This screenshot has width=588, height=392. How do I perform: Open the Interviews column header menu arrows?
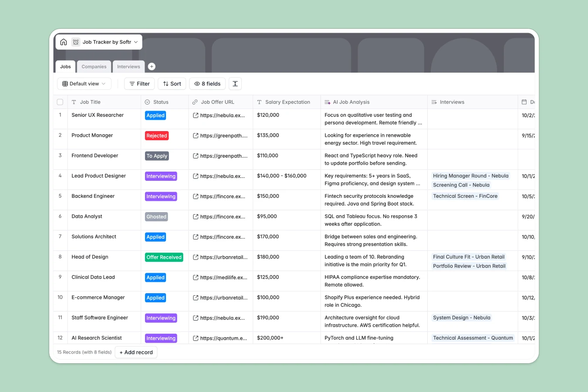pyautogui.click(x=433, y=102)
